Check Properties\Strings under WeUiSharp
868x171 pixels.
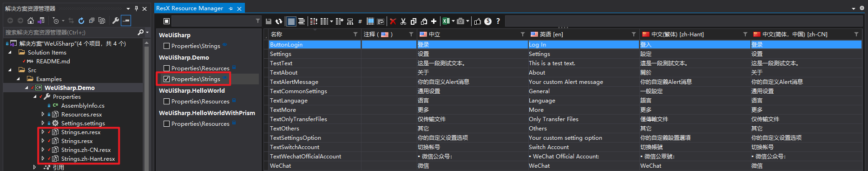166,46
